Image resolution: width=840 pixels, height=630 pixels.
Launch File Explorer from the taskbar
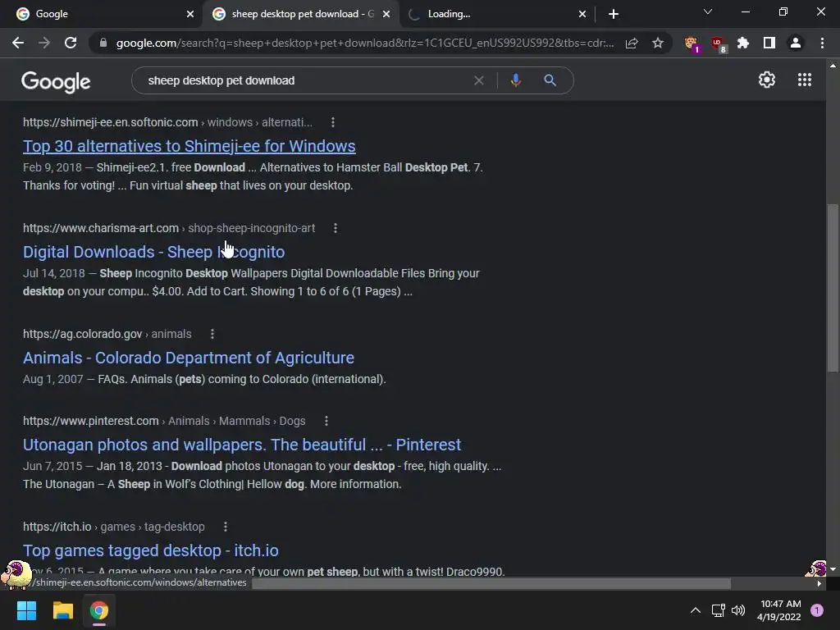[x=62, y=610]
